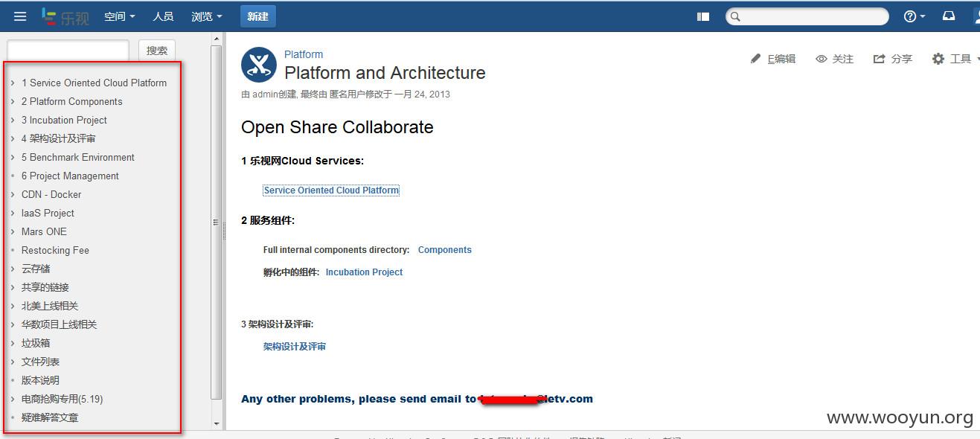Open 北美上线相关 page in tree
The image size is (980, 439).
50,306
